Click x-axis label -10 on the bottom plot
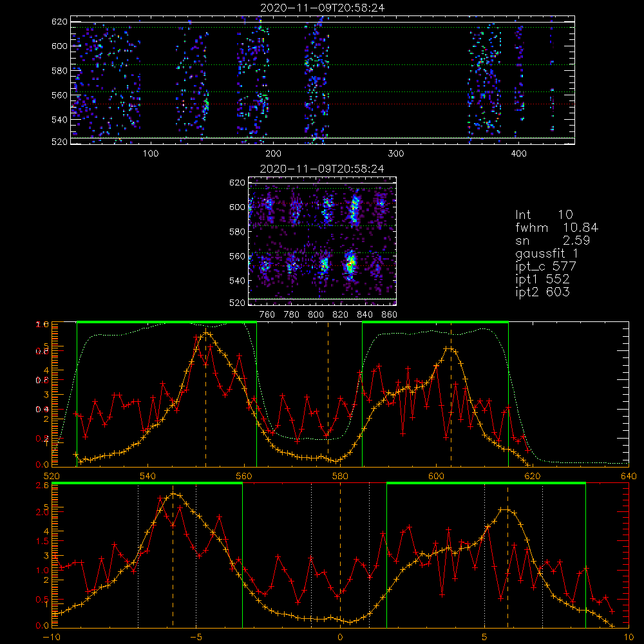644x644 pixels. point(52,638)
